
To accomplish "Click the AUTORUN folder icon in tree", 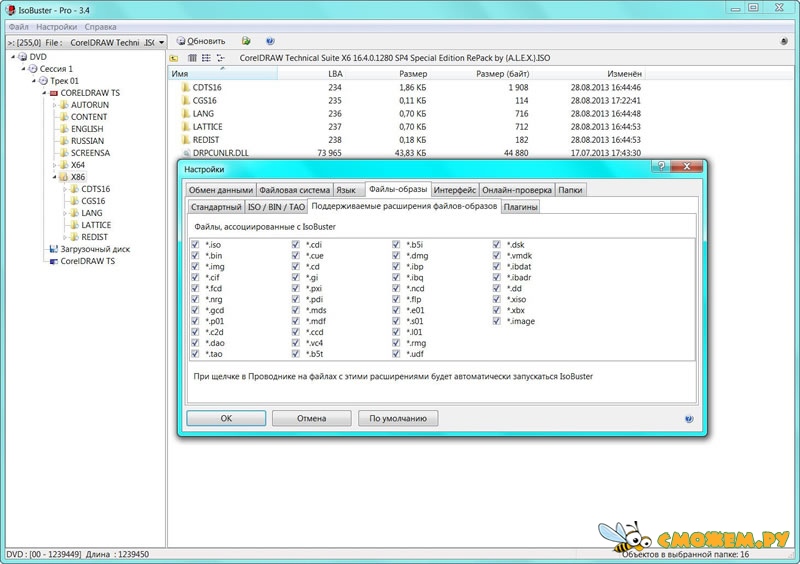I will [64, 105].
